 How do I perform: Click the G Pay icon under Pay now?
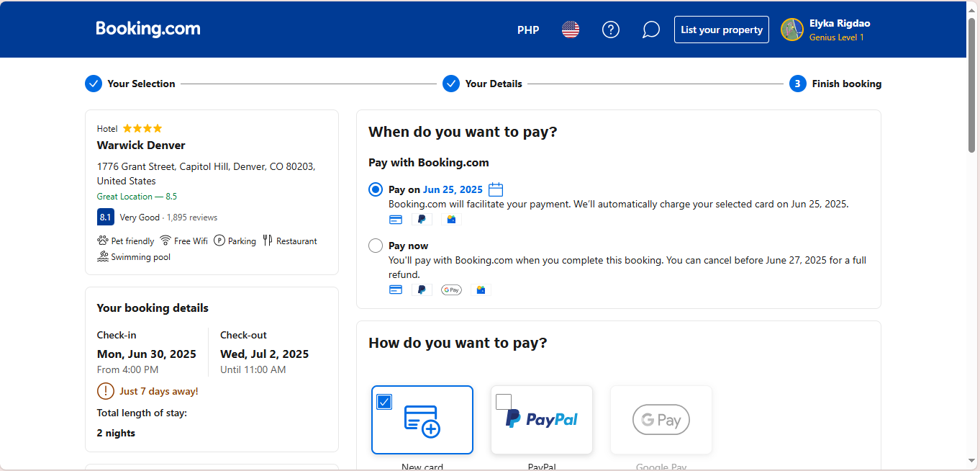click(451, 290)
